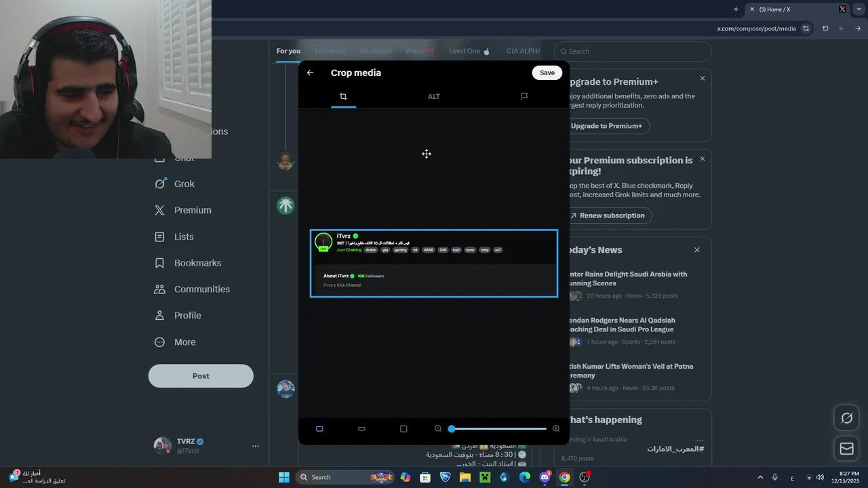Image resolution: width=868 pixels, height=488 pixels.
Task: Open options for the trending hashtag
Action: tap(700, 441)
